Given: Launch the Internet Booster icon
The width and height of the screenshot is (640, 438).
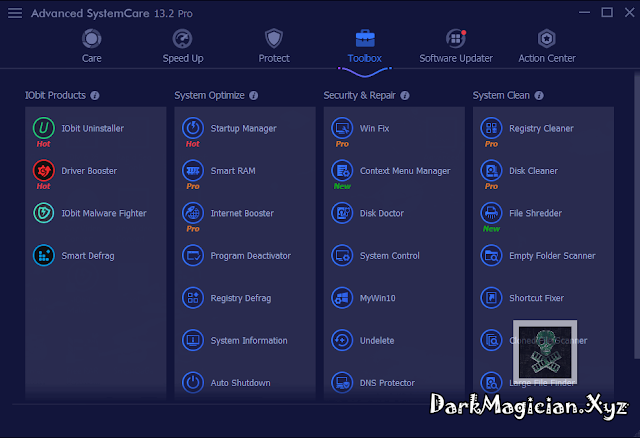Looking at the screenshot, I should [193, 213].
